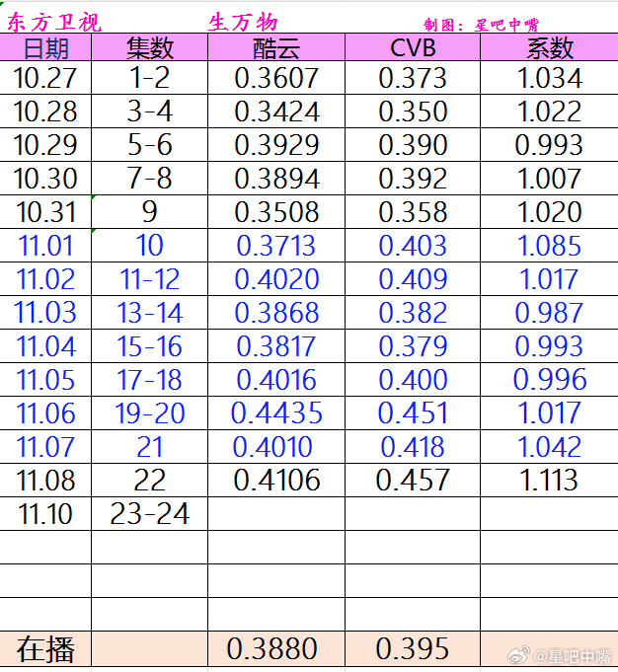
Task: Select episode cell 13-14
Action: 149,312
